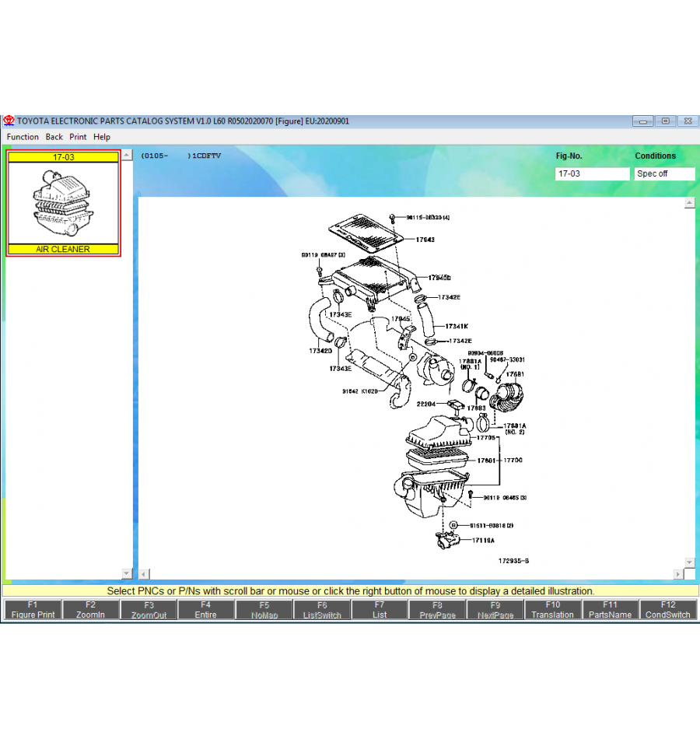700x739 pixels.
Task: Select part number 17700 in the diagram
Action: (x=513, y=460)
